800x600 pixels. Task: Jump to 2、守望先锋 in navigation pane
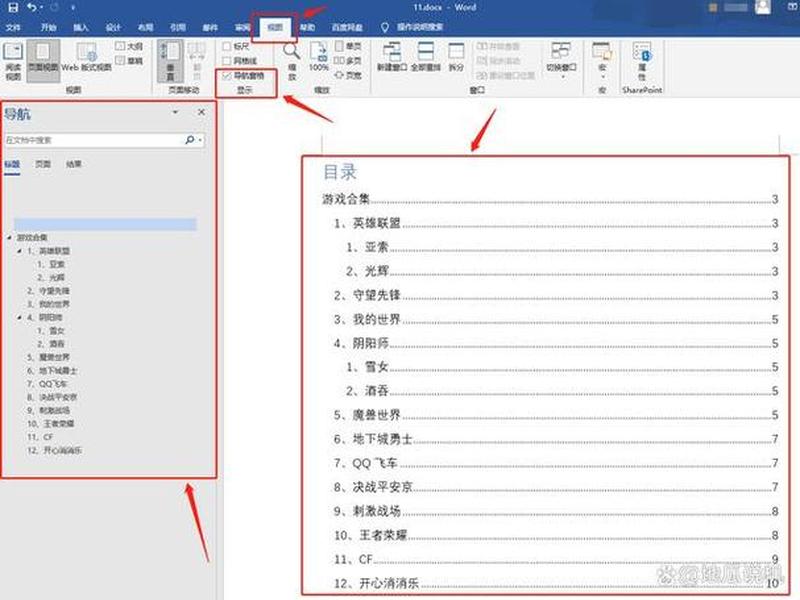(48, 291)
